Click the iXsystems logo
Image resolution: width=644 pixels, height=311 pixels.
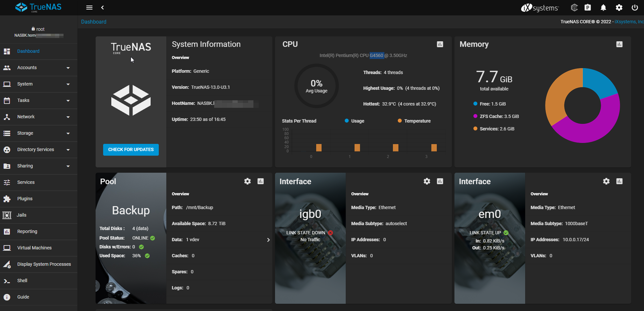click(x=540, y=8)
